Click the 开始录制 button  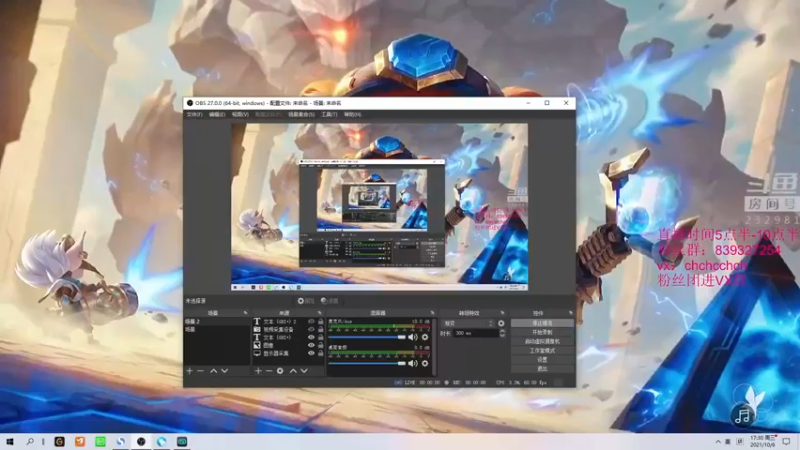pos(542,332)
